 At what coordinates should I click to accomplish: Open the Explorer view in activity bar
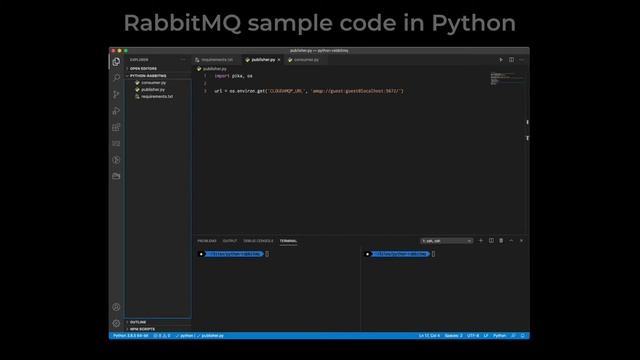pyautogui.click(x=116, y=62)
